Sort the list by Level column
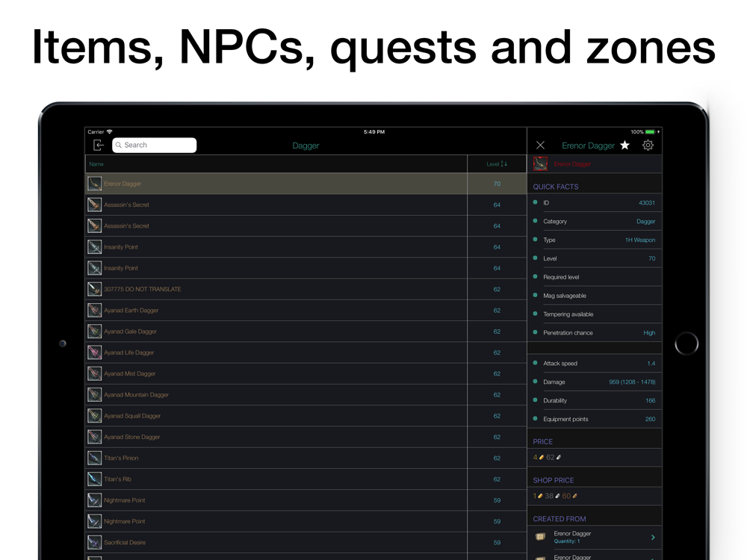Screen dimensions: 747x560 (497, 164)
